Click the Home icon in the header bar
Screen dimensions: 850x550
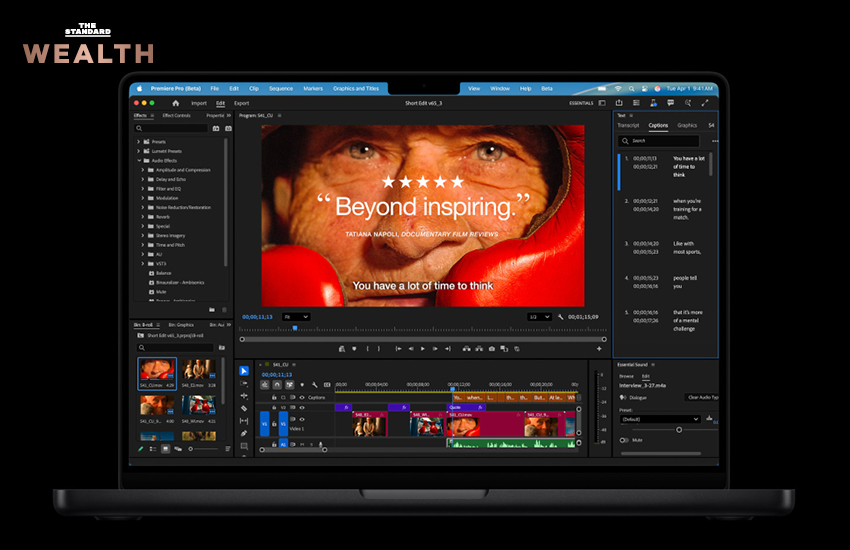(x=176, y=103)
